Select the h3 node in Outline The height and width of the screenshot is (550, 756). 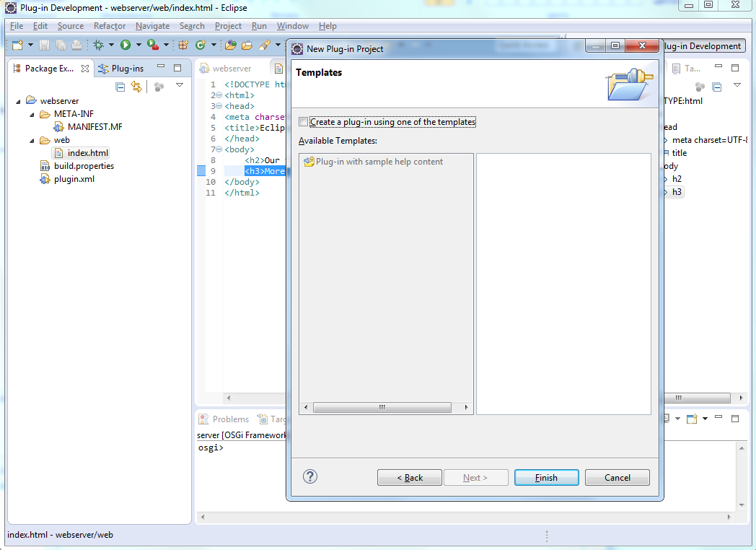tap(677, 192)
